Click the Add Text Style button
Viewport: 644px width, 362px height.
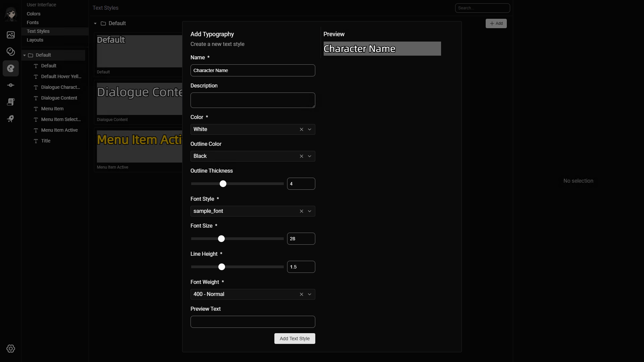[294, 339]
